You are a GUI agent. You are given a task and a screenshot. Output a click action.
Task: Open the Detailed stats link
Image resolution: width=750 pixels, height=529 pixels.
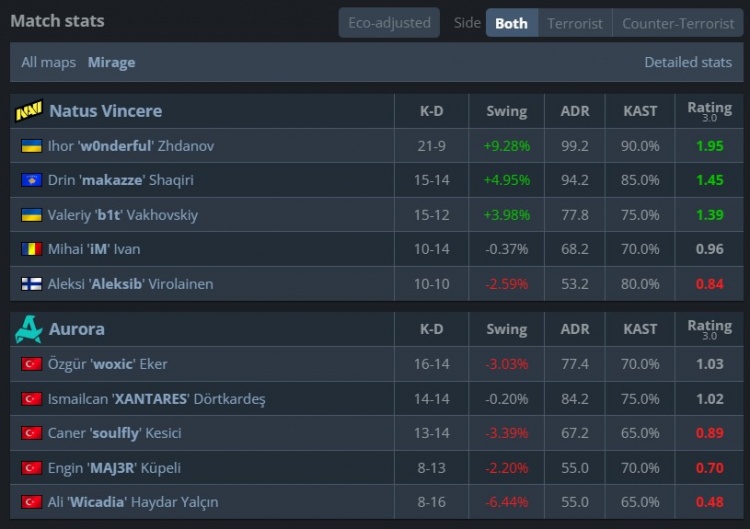click(688, 62)
